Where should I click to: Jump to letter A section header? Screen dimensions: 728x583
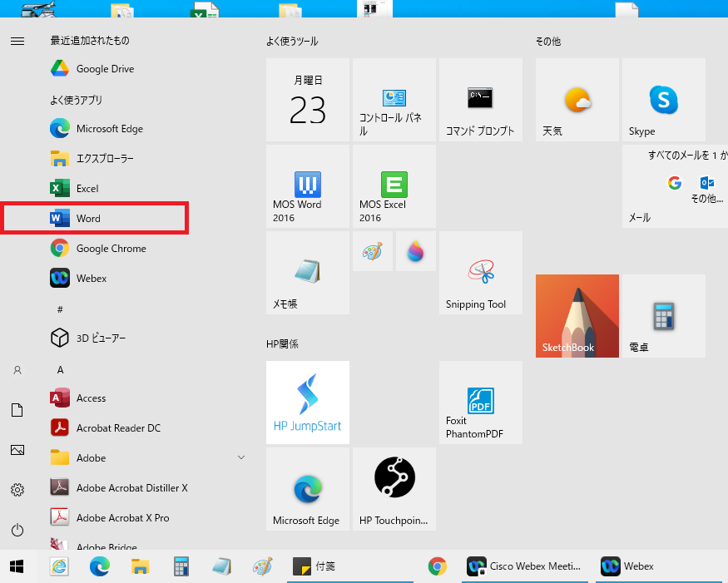[61, 370]
